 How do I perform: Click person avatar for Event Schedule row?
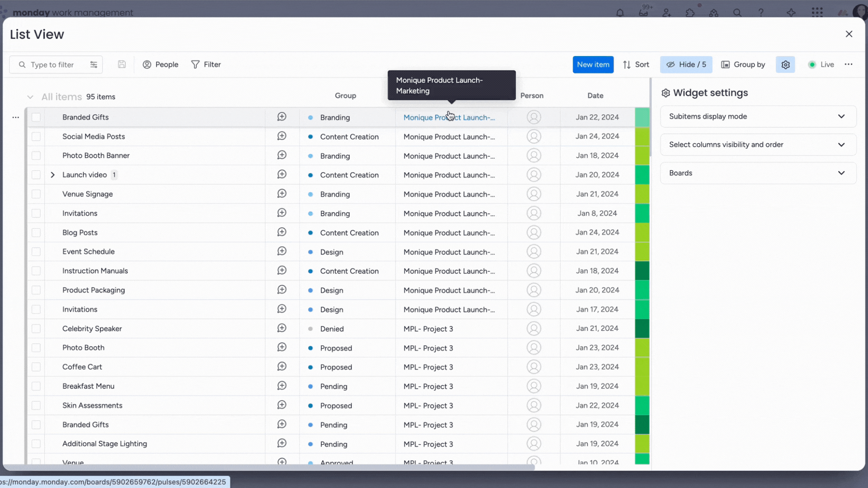(x=533, y=251)
